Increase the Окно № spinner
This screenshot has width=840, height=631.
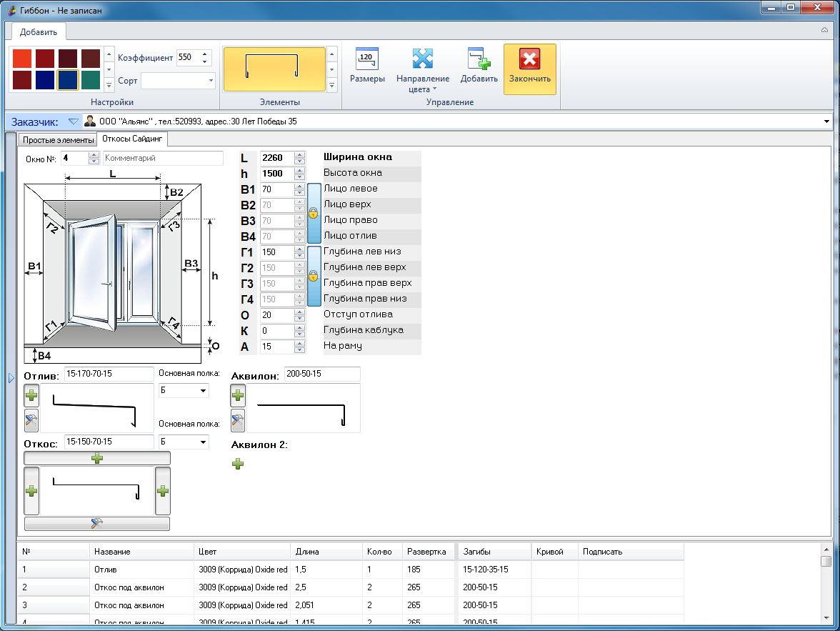coord(94,155)
